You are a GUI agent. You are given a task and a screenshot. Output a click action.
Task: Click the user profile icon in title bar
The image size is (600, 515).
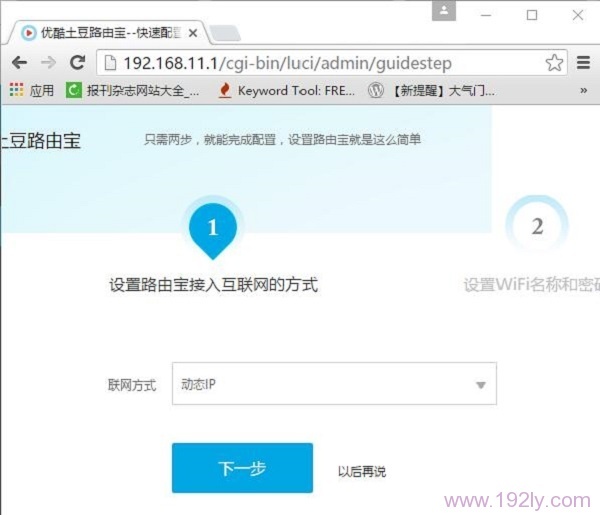pyautogui.click(x=445, y=11)
